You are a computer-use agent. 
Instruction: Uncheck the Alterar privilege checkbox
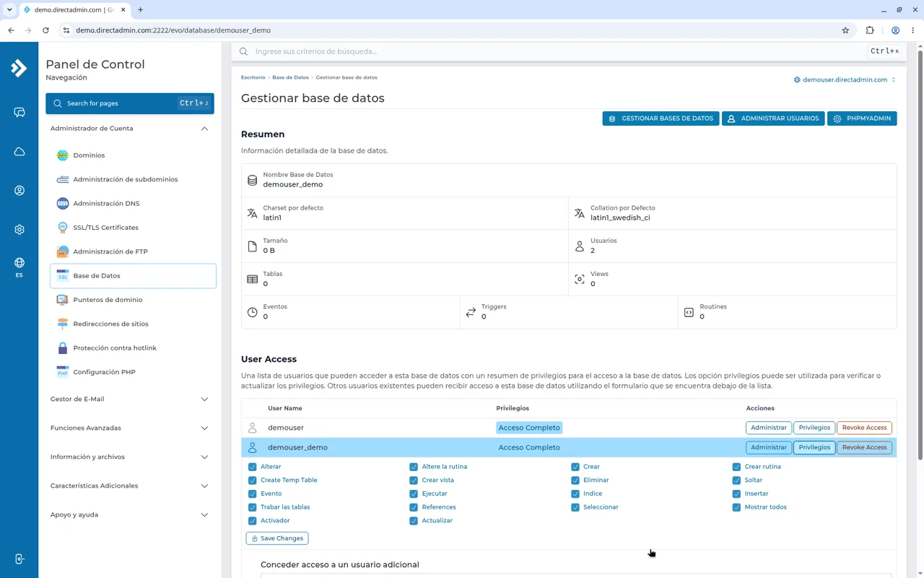tap(252, 467)
